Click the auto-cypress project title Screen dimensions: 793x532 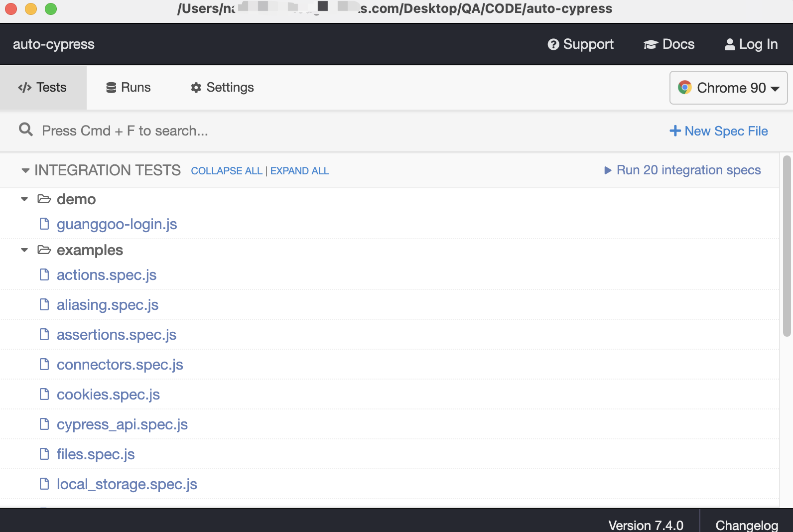tap(54, 44)
